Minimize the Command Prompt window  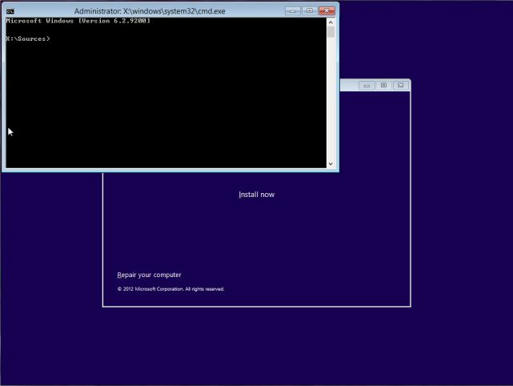292,11
